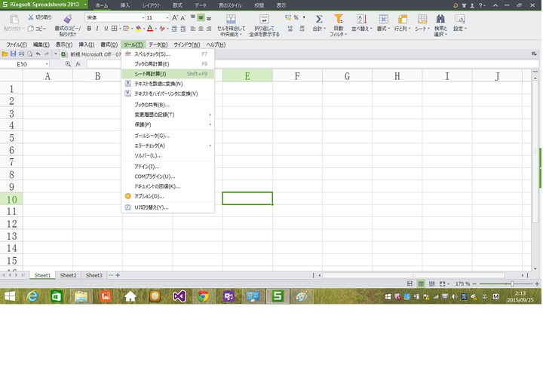Viewport: 543px width, 392px height.
Task: Click the fill color bucket swatch
Action: 138,29
